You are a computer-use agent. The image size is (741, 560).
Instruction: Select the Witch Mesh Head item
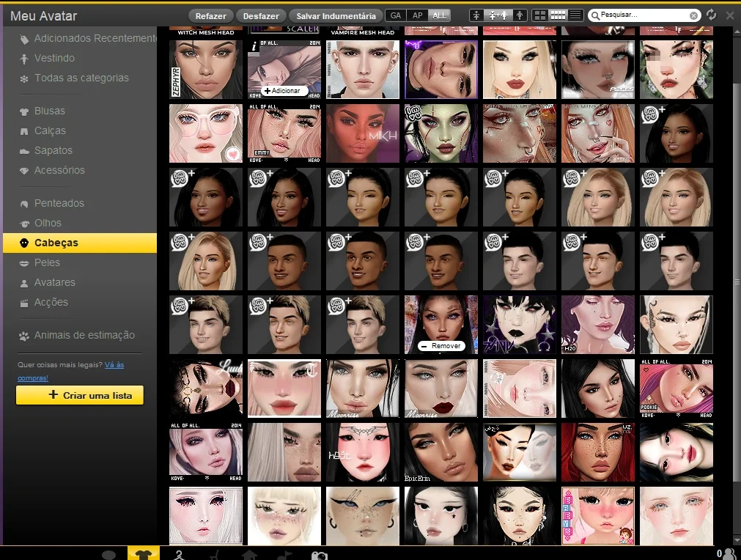[x=206, y=32]
